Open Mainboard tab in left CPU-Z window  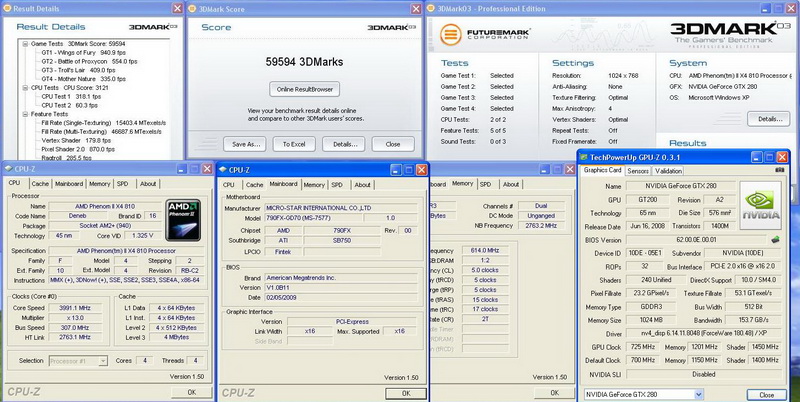point(69,184)
